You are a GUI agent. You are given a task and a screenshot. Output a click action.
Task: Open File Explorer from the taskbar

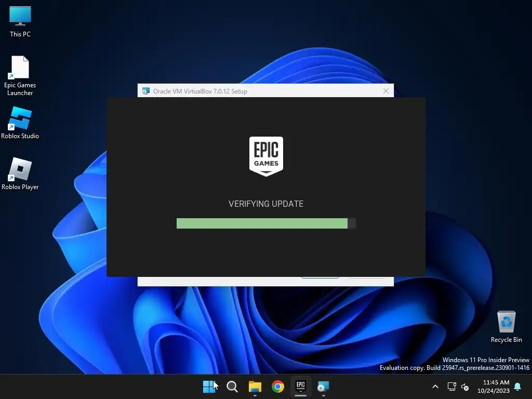(255, 387)
